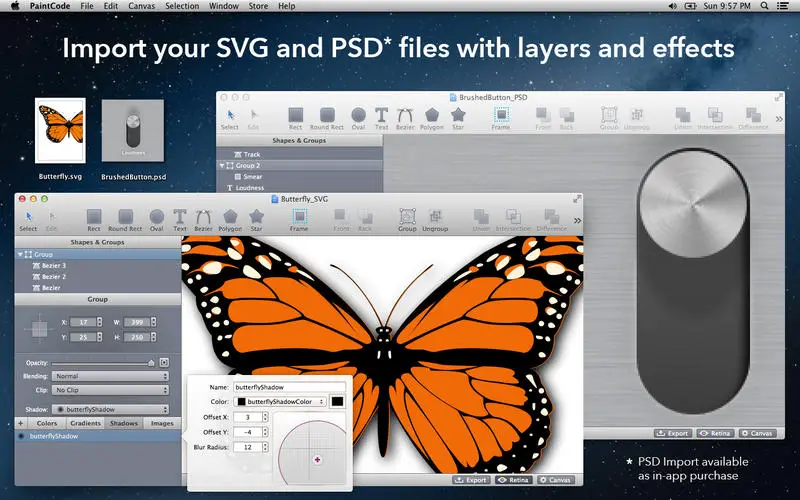
Task: Select the Star tool in Butterfly_SVG toolbar
Action: point(256,220)
